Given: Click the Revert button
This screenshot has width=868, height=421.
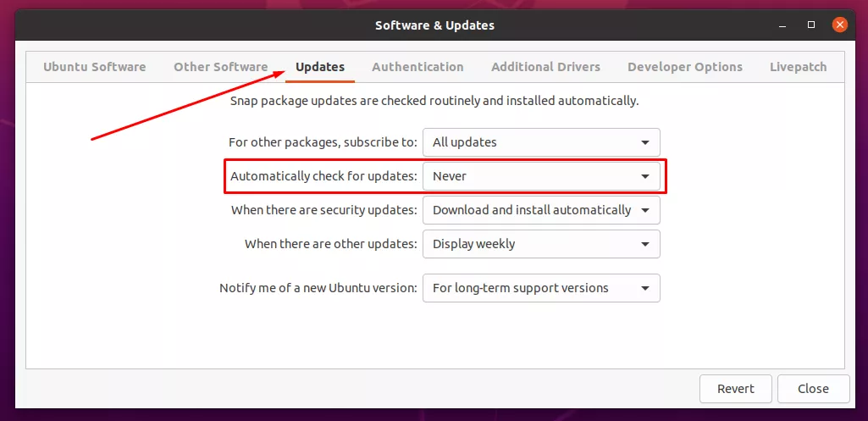Looking at the screenshot, I should tap(736, 389).
